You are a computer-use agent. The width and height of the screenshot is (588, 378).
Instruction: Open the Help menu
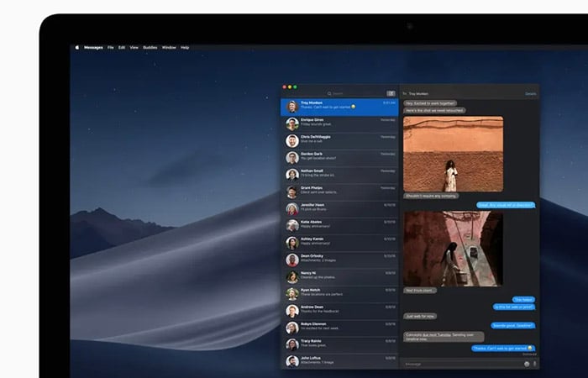[185, 48]
